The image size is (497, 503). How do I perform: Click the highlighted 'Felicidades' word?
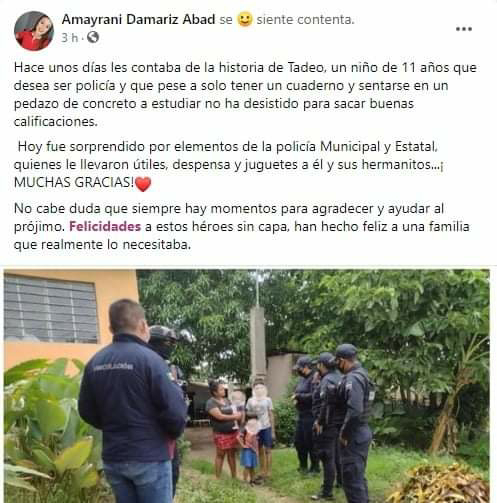(105, 227)
